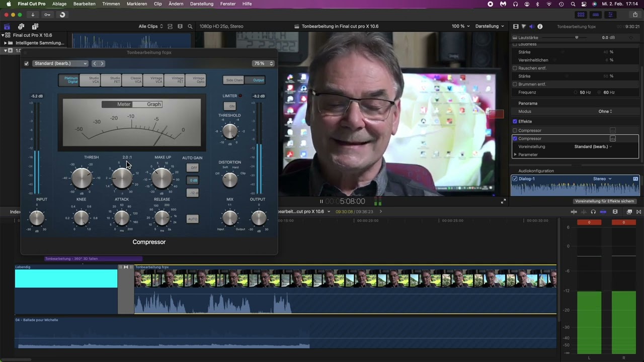Open the Audio inspector speaker icon

pyautogui.click(x=532, y=26)
